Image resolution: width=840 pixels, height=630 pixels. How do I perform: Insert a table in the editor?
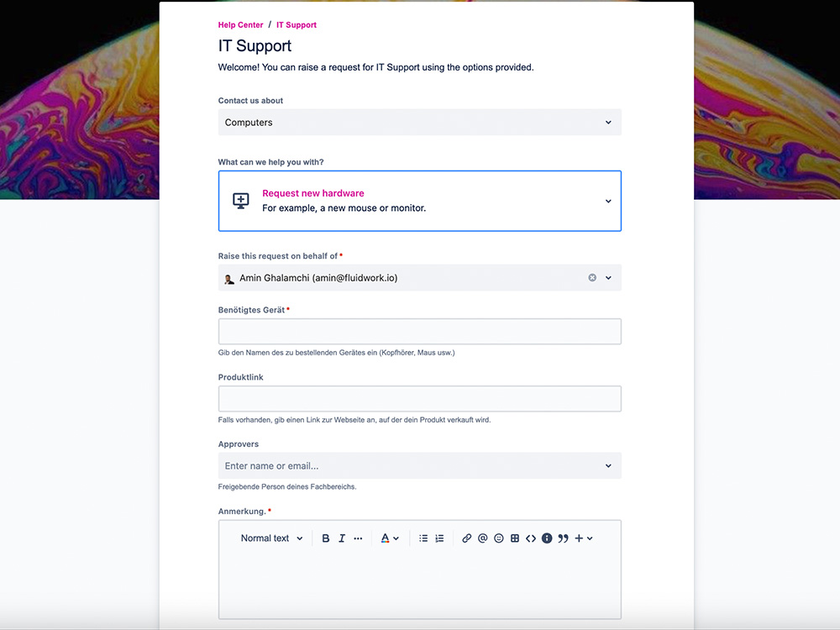click(x=515, y=538)
